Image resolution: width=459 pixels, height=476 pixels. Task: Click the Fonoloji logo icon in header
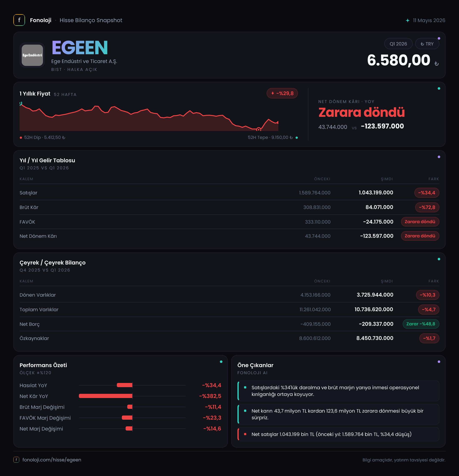[x=19, y=20]
